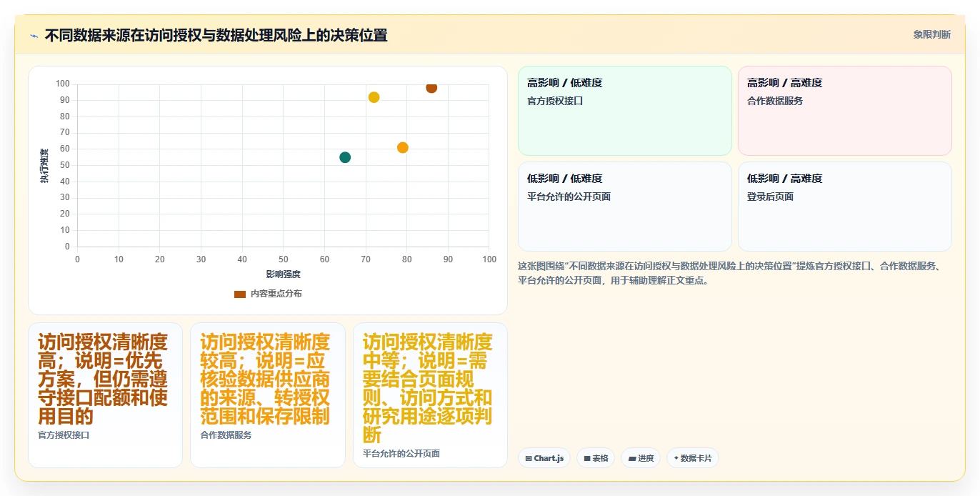This screenshot has width=980, height=496.
Task: Click the dark red 访问授权清晰度高 card
Action: [x=105, y=395]
